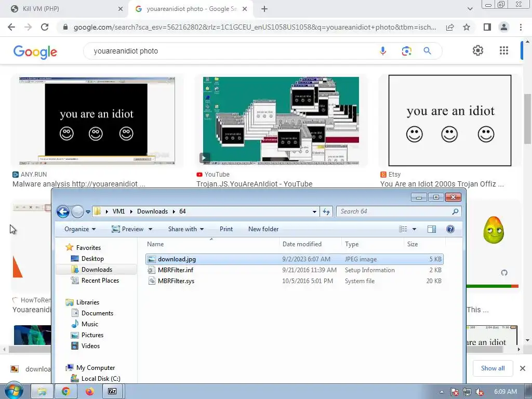532x399 pixels.
Task: Toggle the preview pane icon
Action: click(432, 229)
